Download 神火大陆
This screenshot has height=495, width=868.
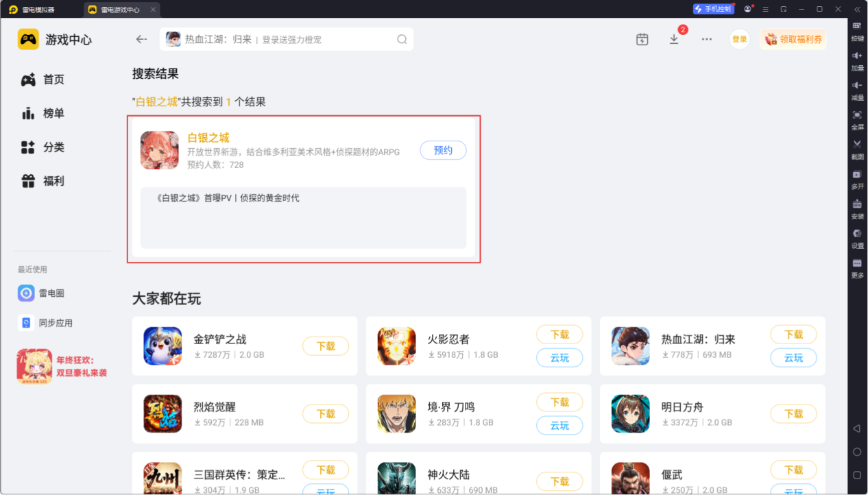(x=559, y=482)
